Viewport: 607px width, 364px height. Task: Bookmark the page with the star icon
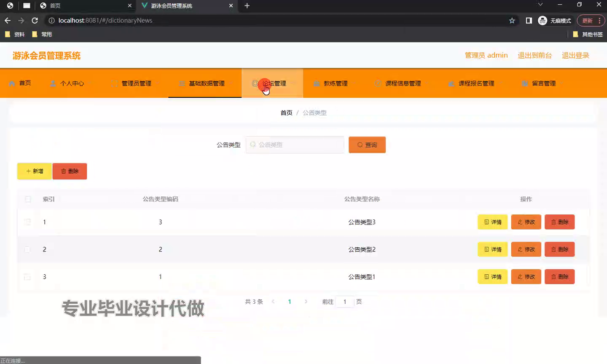[x=512, y=21]
